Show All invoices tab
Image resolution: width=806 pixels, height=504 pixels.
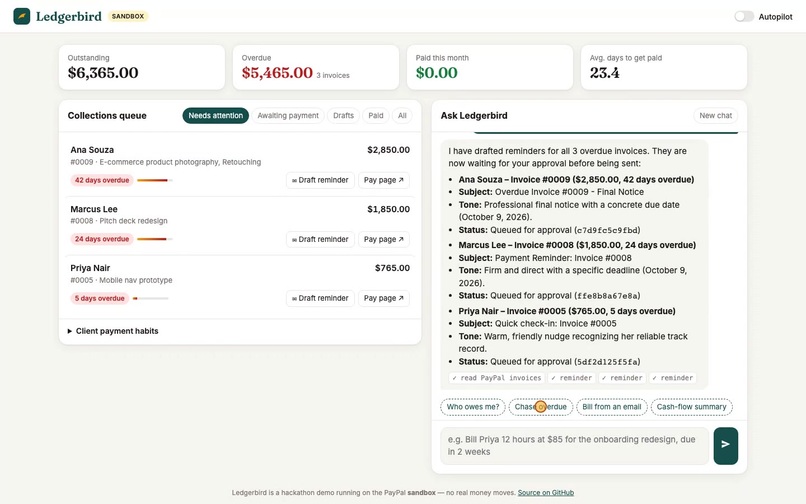pyautogui.click(x=402, y=116)
